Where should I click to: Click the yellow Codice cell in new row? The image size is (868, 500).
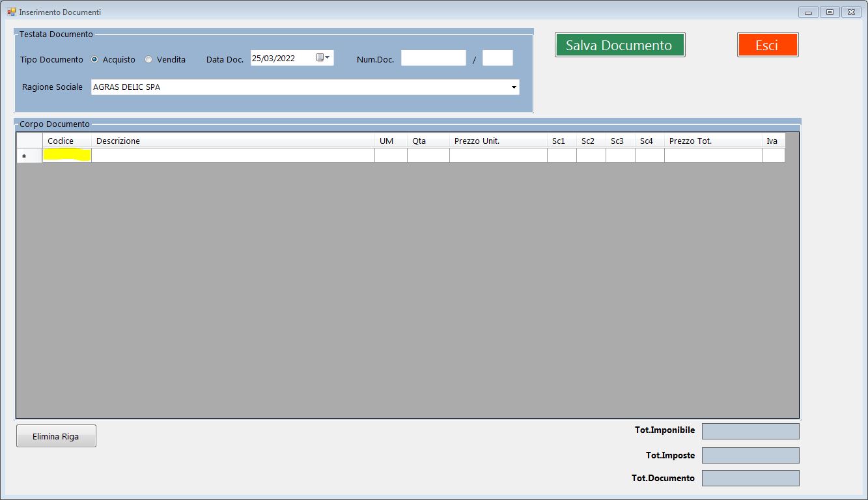click(67, 155)
